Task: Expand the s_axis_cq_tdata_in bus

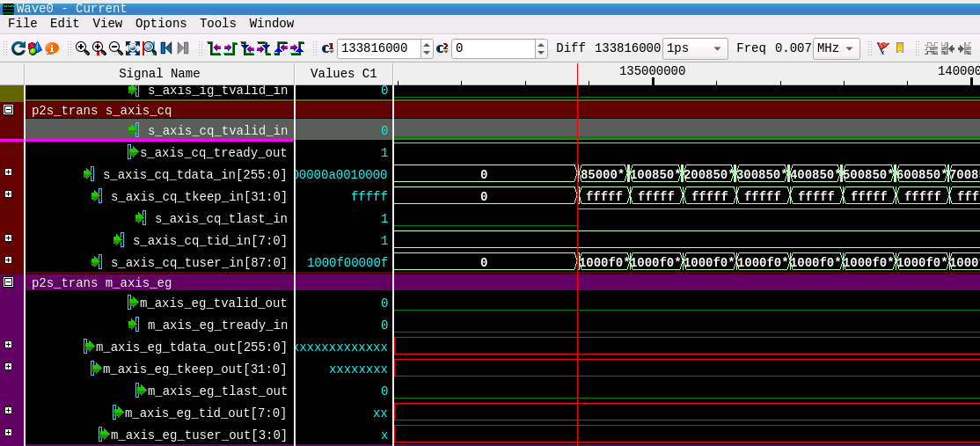Action: (9, 172)
